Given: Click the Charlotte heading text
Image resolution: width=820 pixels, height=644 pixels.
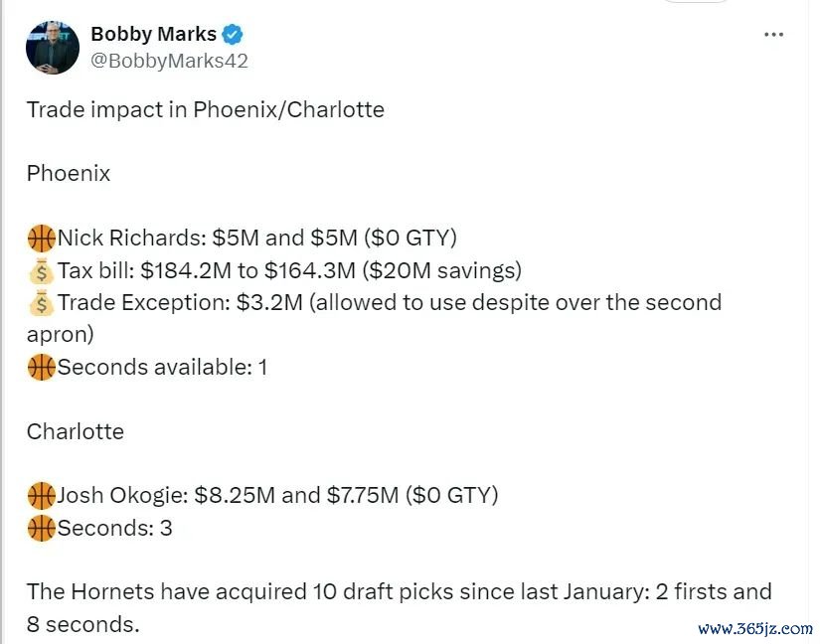Looking at the screenshot, I should (76, 431).
